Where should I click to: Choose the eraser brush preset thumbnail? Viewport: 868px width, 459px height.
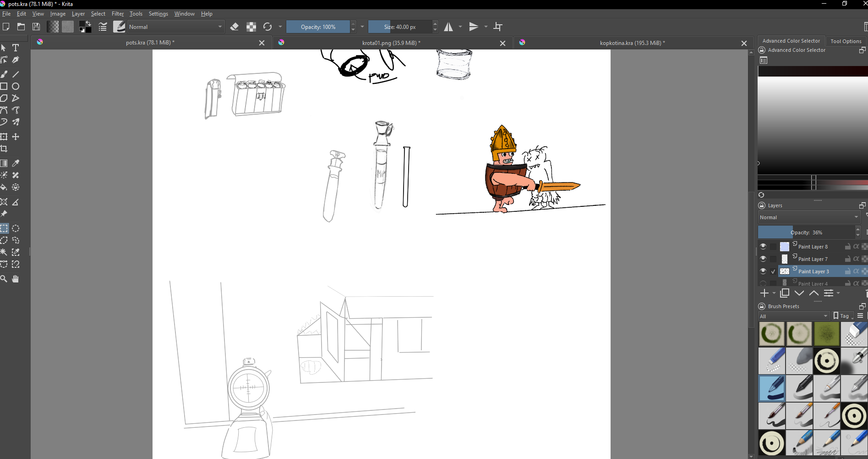[x=854, y=333]
